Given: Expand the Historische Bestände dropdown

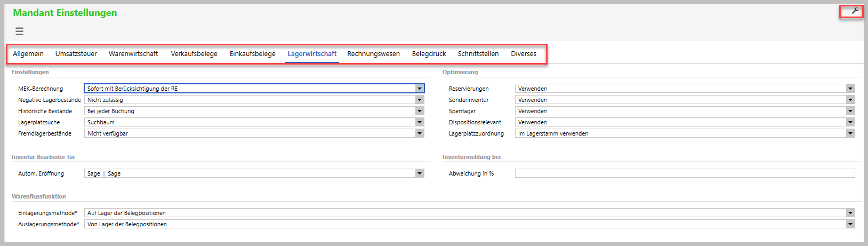Looking at the screenshot, I should (x=420, y=111).
